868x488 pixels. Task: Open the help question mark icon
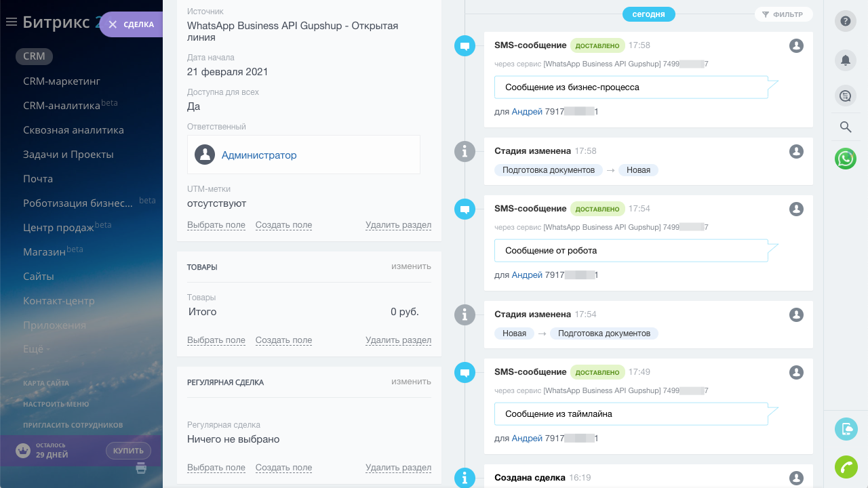click(x=846, y=21)
